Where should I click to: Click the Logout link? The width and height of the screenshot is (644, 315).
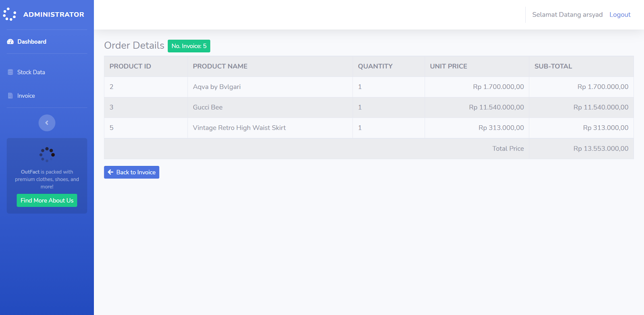pyautogui.click(x=620, y=15)
